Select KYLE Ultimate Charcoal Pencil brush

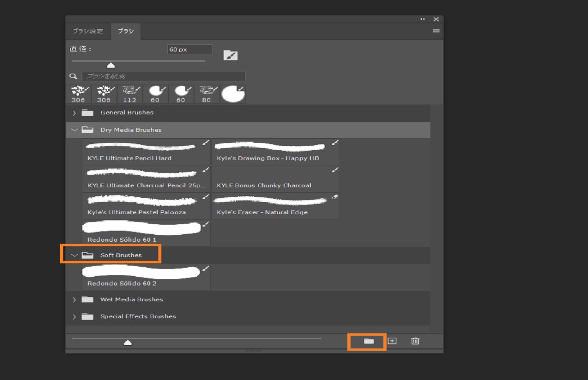(146, 179)
